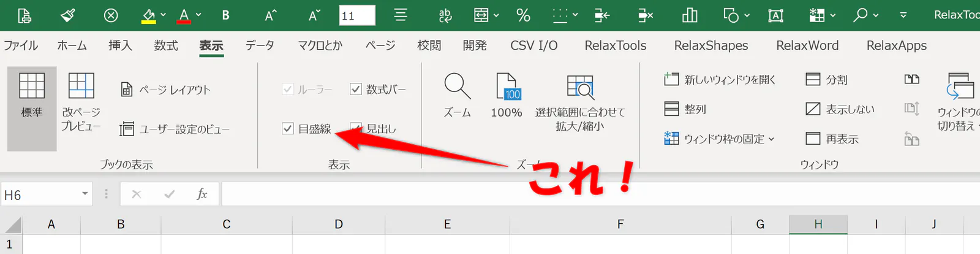Click 新しいウィンドウを開く

(x=720, y=79)
